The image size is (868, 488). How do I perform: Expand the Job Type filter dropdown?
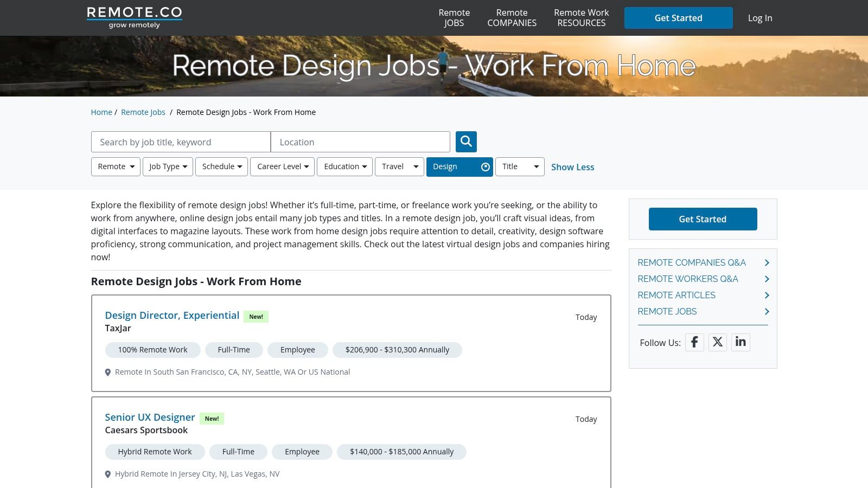(168, 166)
